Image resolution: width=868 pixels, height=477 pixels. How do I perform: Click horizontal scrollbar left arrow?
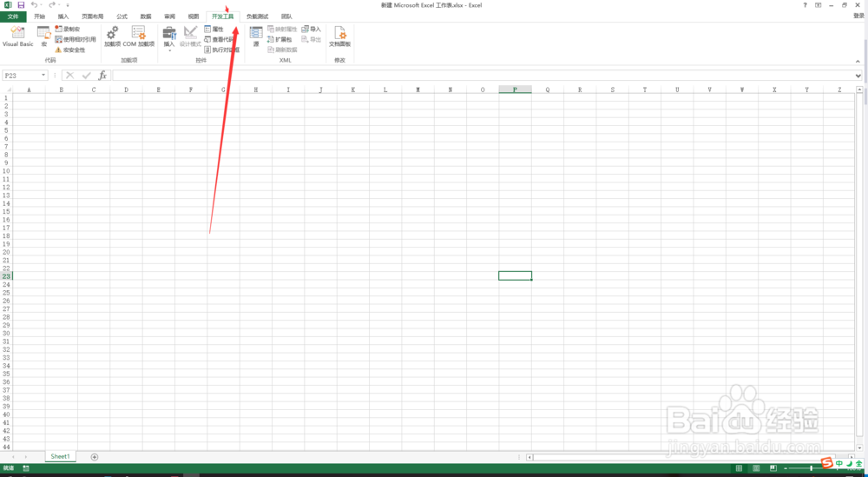pos(529,457)
